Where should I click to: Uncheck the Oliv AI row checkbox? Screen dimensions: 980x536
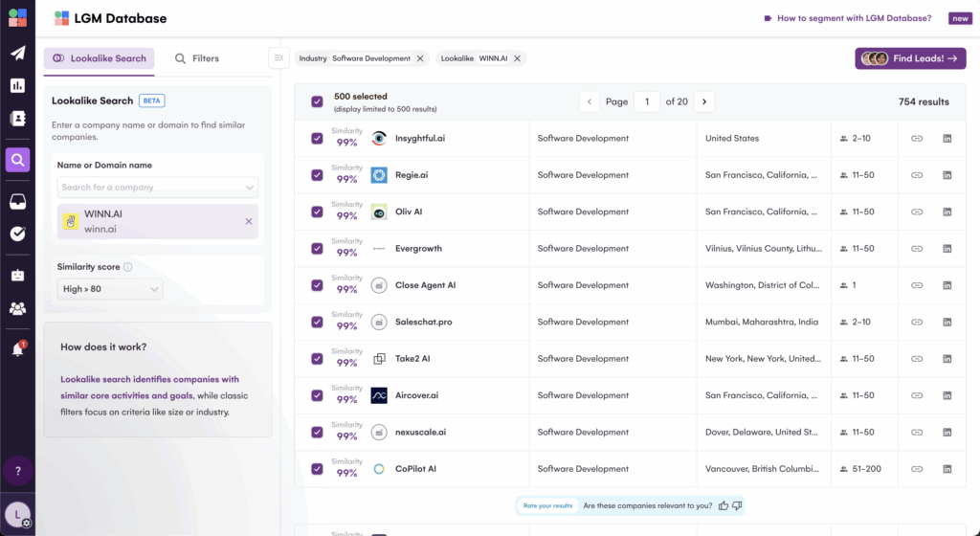pos(317,212)
